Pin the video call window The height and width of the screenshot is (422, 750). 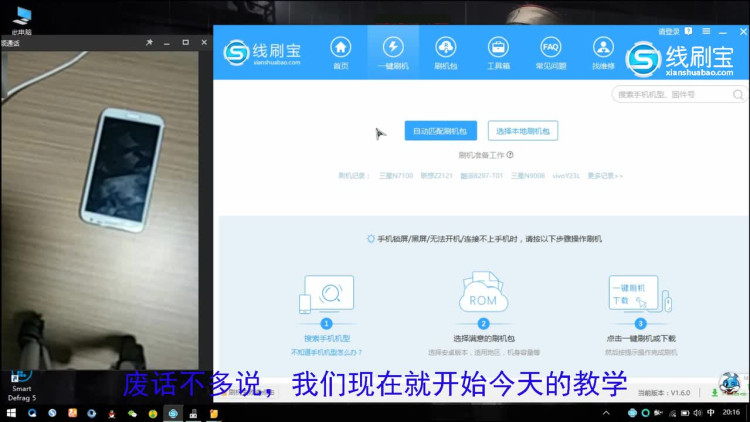coord(149,43)
